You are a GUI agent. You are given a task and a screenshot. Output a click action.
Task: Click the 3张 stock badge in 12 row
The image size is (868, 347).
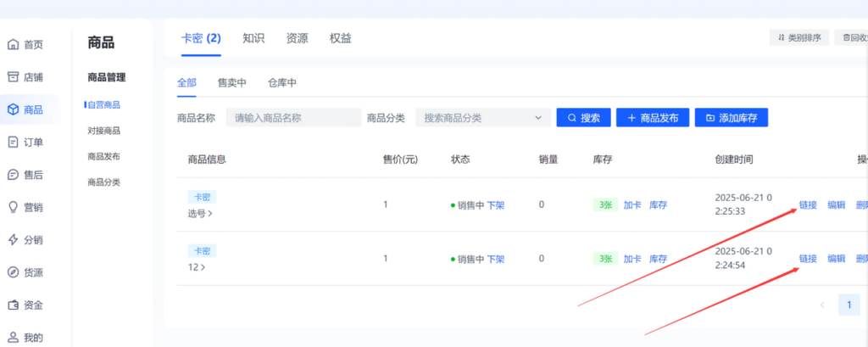[605, 259]
